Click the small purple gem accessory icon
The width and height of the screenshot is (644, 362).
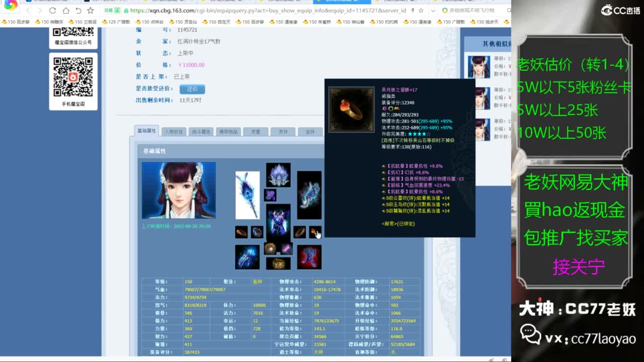270,195
